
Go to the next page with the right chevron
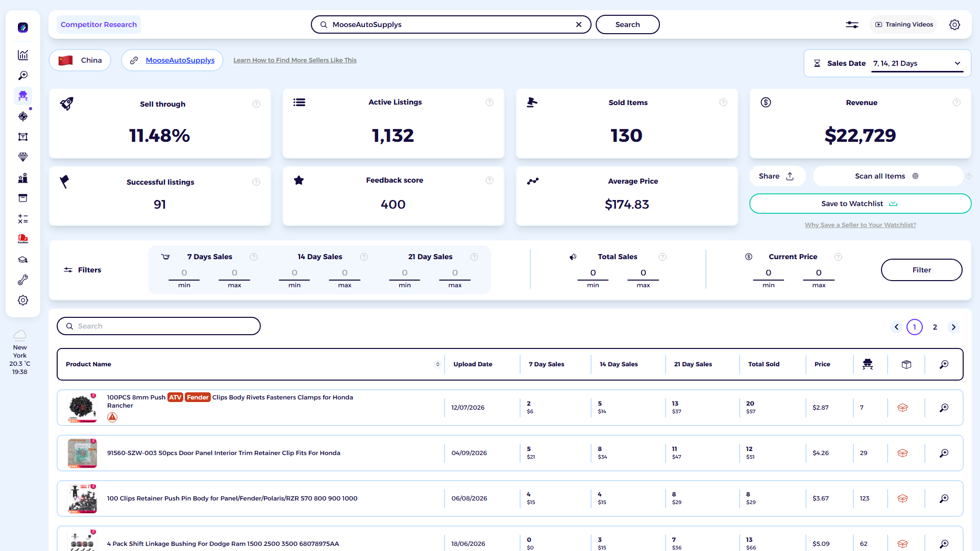(x=953, y=327)
